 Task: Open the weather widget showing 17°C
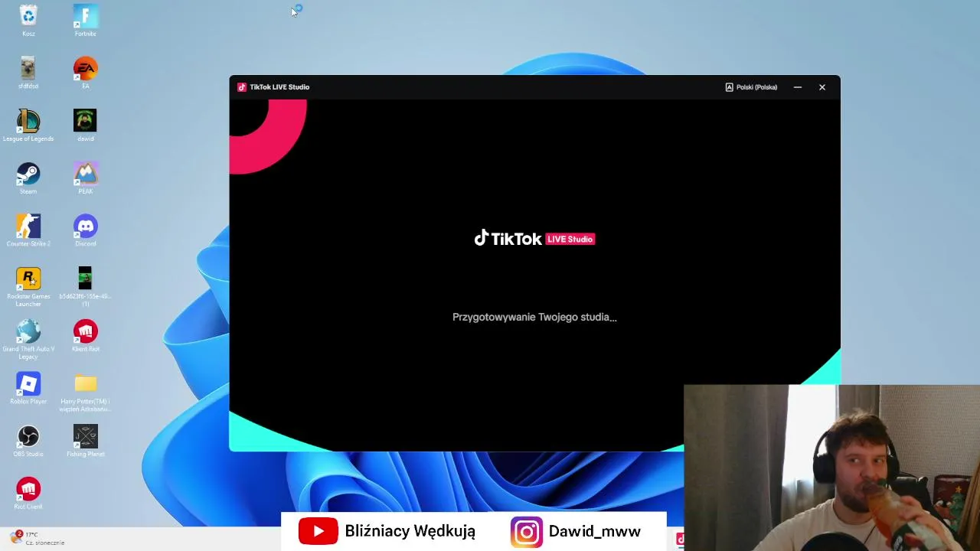pos(37,539)
